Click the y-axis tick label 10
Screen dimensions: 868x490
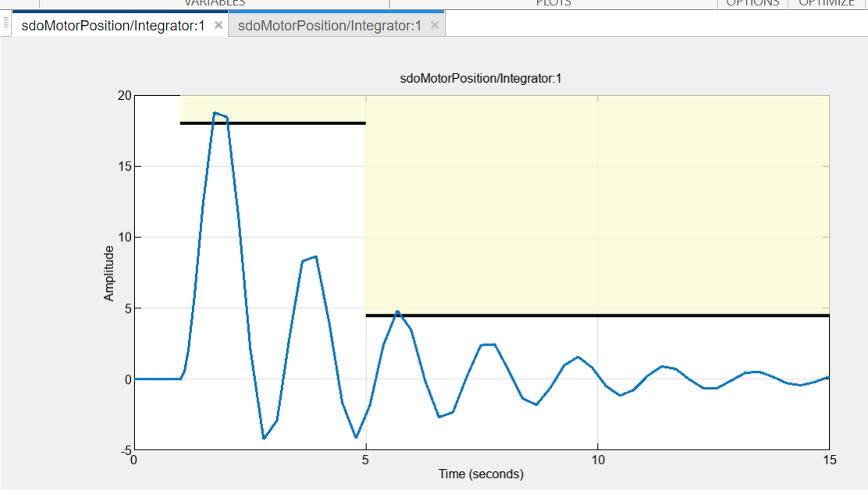[x=125, y=237]
